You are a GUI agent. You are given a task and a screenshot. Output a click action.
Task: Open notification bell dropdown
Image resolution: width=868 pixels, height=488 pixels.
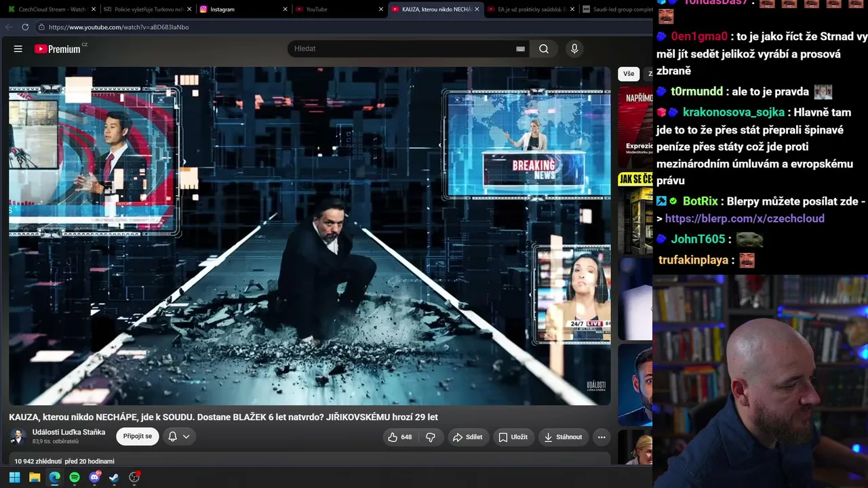[179, 436]
